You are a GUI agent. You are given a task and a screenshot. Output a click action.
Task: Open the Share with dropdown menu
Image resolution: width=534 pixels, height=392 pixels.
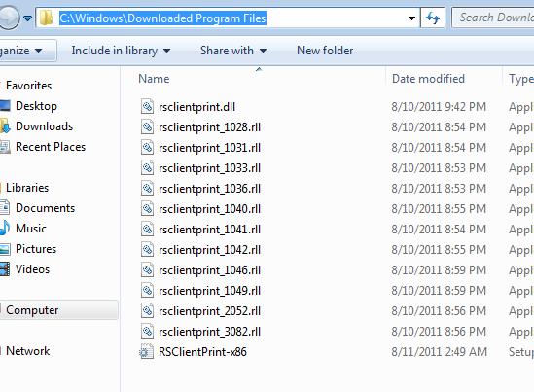pyautogui.click(x=233, y=51)
